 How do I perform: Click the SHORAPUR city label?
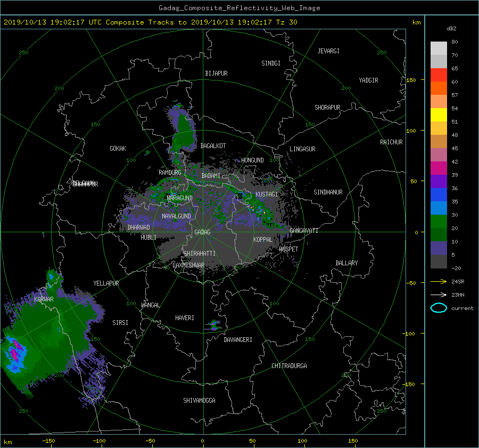(327, 108)
